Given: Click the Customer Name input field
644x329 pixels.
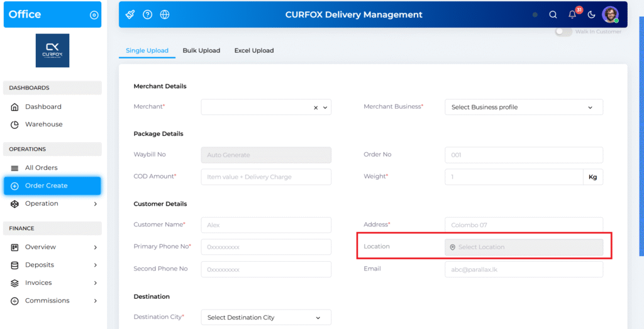Looking at the screenshot, I should point(265,225).
